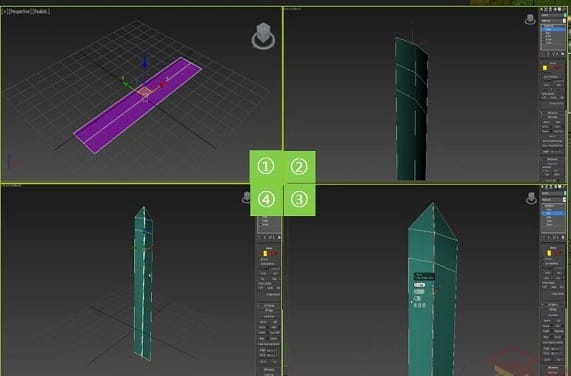571x376 pixels.
Task: Select yellow sub-object icon in viewport 2 panel
Action: click(x=545, y=68)
